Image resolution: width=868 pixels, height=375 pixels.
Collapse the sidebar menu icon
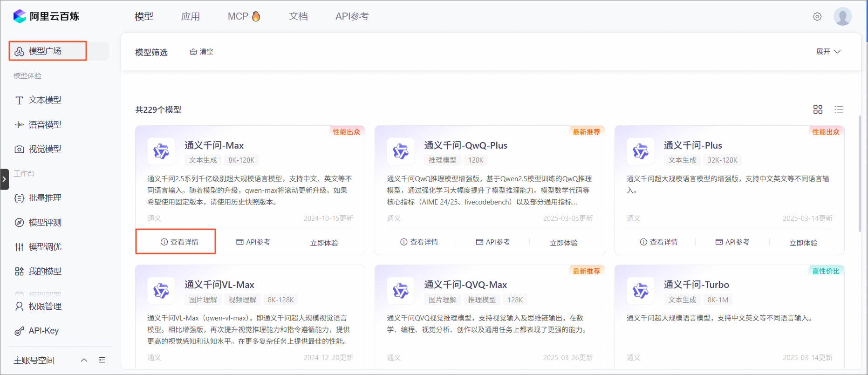[x=102, y=360]
